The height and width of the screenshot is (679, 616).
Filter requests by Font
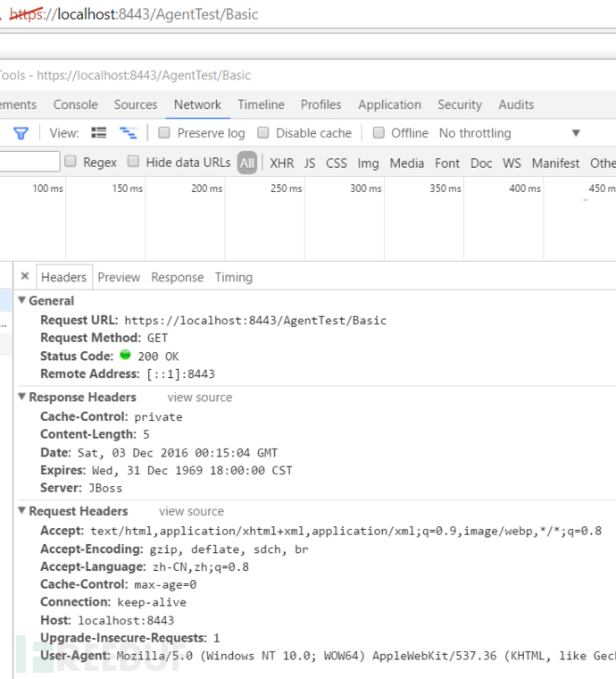click(x=447, y=163)
